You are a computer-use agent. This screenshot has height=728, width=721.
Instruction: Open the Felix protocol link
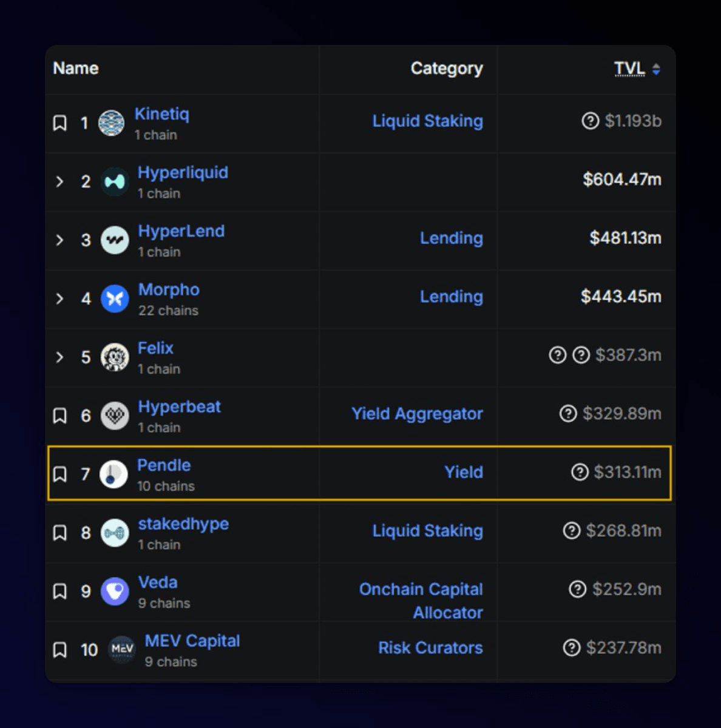coord(155,348)
